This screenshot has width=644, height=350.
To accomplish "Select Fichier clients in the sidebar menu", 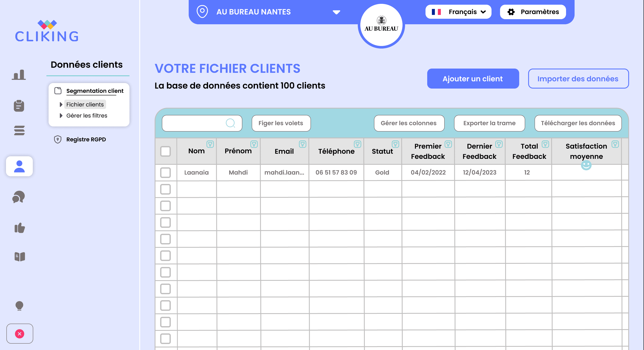I will tap(85, 104).
